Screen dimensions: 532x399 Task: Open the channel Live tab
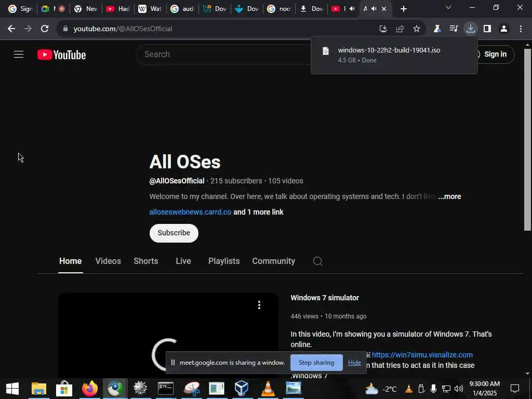tap(183, 261)
